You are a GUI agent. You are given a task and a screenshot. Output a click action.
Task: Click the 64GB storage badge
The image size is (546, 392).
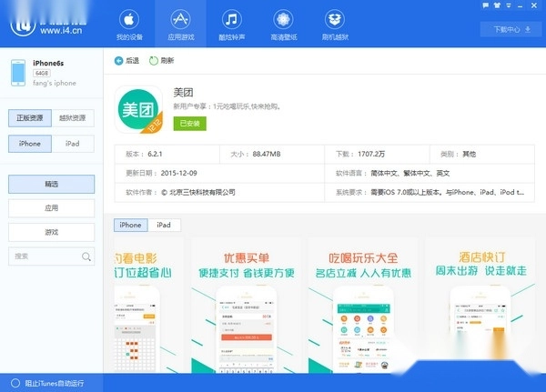coord(42,73)
